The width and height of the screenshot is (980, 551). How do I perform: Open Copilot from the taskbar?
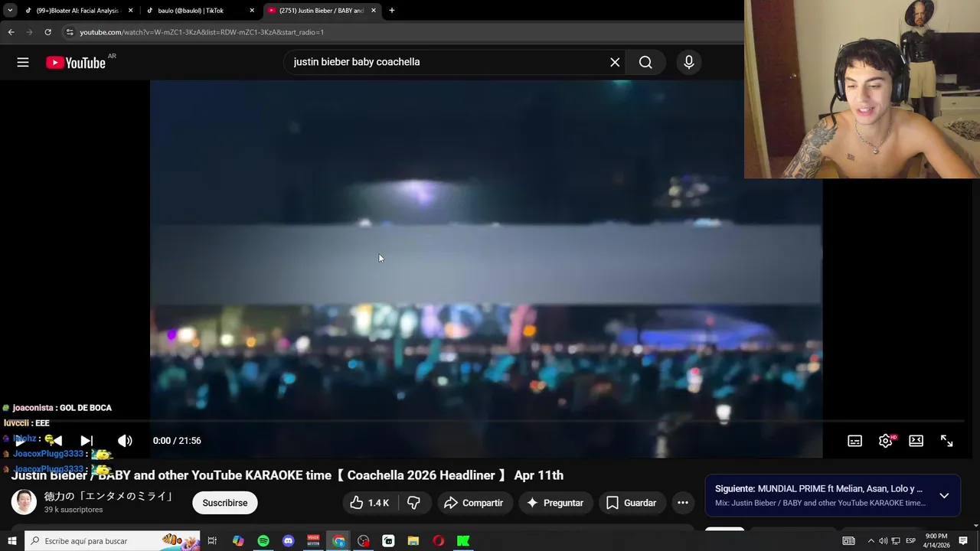(x=238, y=541)
